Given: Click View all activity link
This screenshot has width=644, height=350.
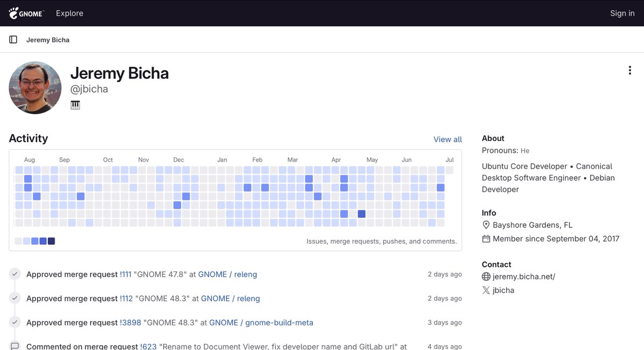Looking at the screenshot, I should (448, 140).
